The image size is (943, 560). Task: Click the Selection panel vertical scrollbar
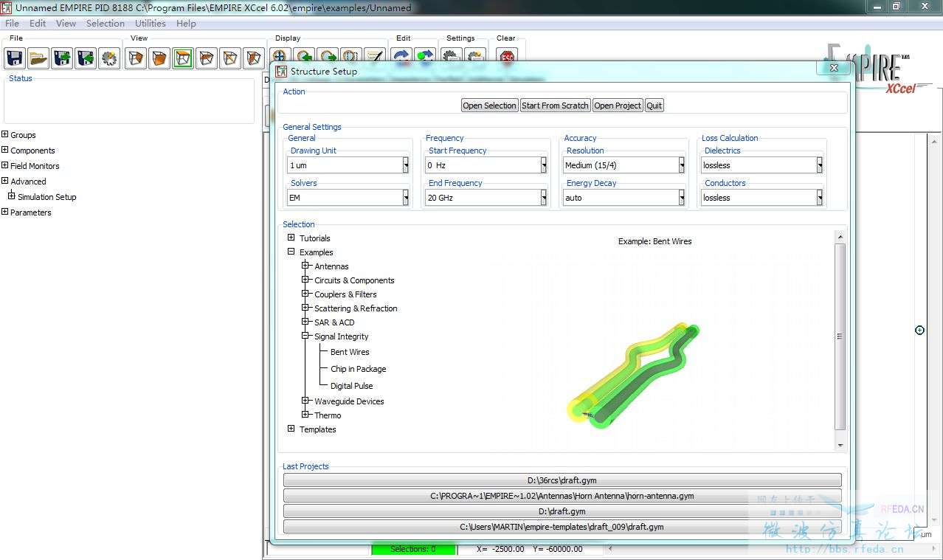pyautogui.click(x=840, y=336)
